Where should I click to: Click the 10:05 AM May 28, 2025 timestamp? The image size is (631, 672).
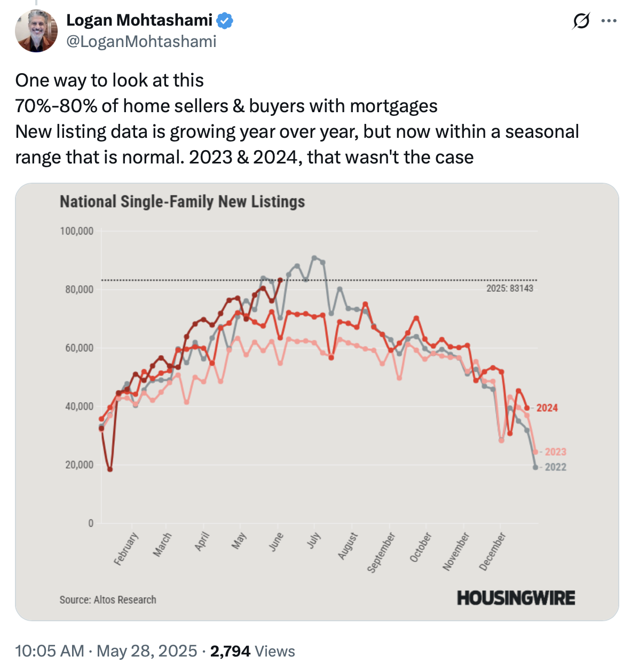pos(106,651)
